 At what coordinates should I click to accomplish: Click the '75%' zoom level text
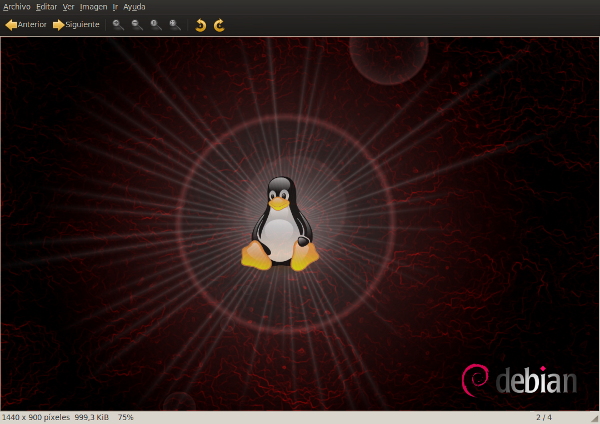(126, 417)
